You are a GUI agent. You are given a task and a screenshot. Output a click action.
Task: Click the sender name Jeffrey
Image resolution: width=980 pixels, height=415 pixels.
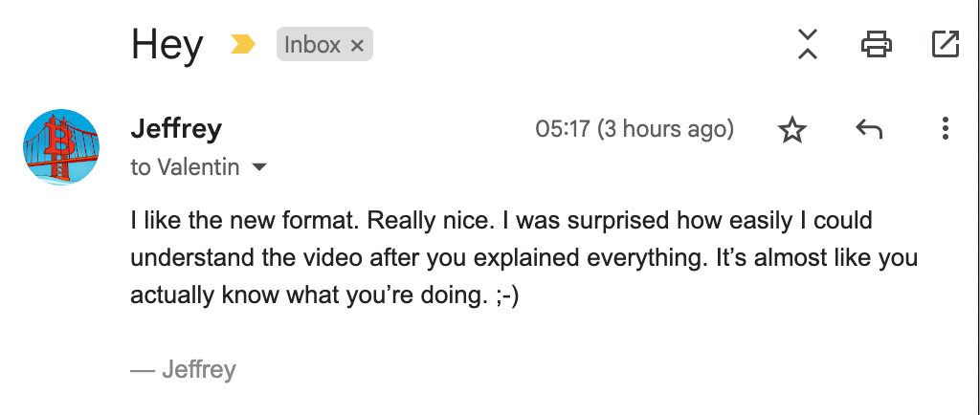coord(176,128)
